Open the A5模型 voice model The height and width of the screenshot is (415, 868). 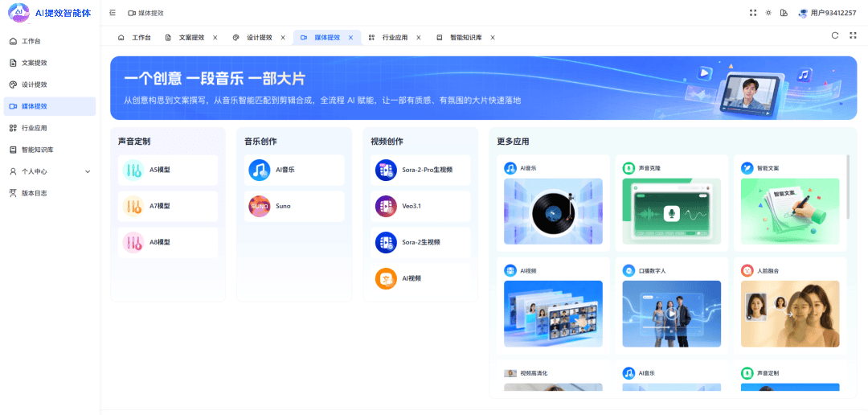168,170
